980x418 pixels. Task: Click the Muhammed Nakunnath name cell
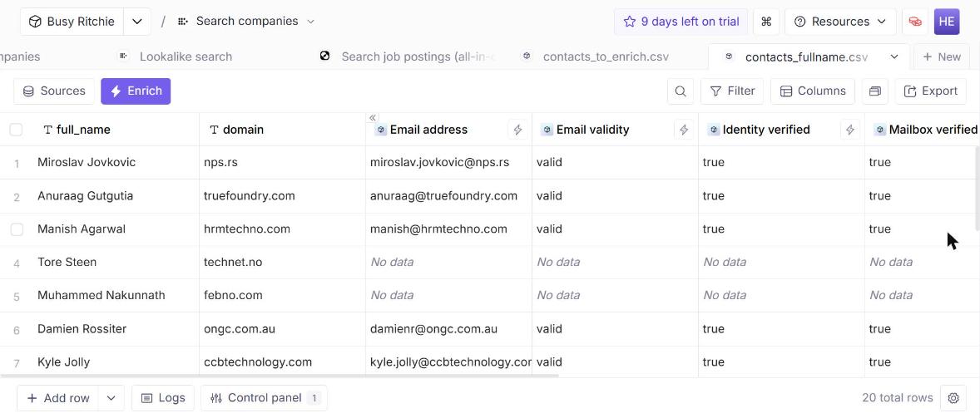pos(116,295)
